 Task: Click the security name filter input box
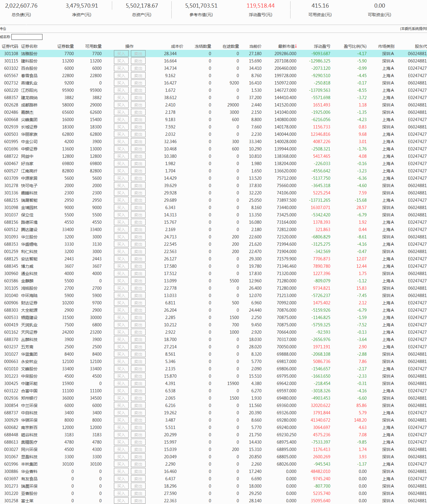(x=27, y=37)
